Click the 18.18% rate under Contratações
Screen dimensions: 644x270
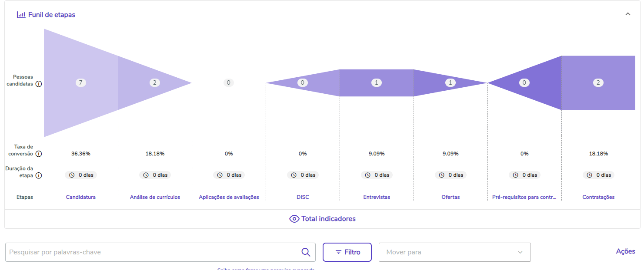pyautogui.click(x=598, y=154)
